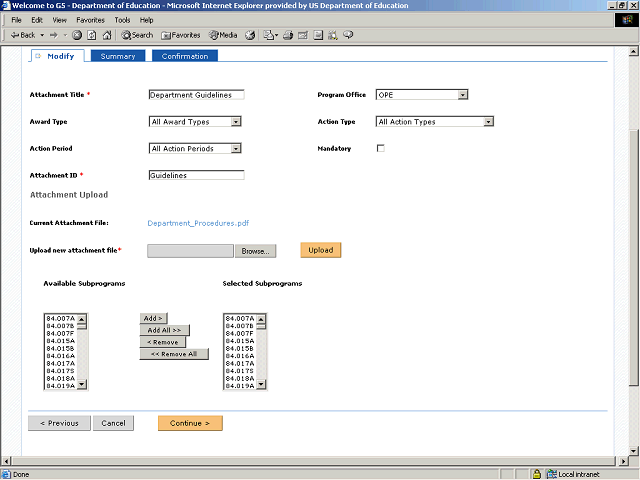
Task: Select 84.018A in Selected Subprograms
Action: 240,378
